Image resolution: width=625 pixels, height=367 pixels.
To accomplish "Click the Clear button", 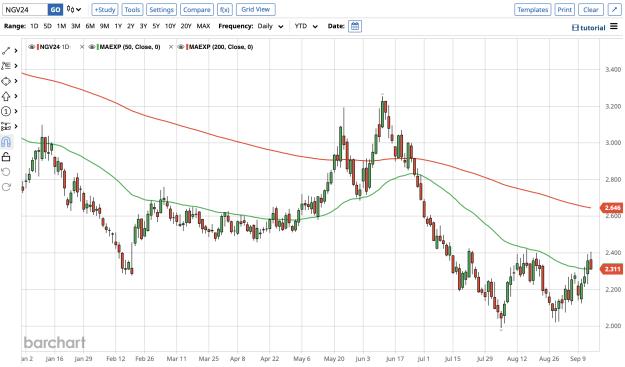I will pos(591,10).
